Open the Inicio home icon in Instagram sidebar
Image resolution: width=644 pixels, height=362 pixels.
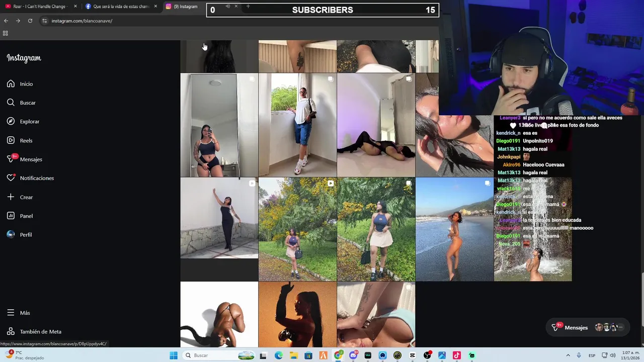[11, 84]
